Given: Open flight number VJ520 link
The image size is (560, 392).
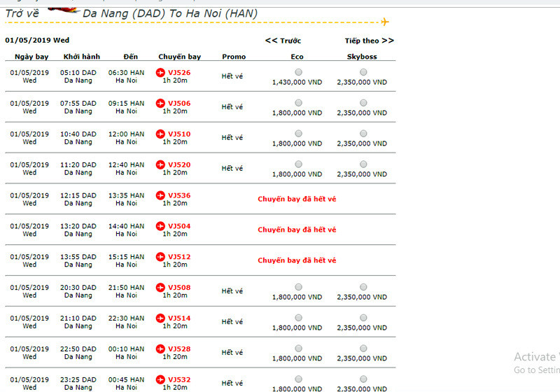Looking at the screenshot, I should [179, 164].
